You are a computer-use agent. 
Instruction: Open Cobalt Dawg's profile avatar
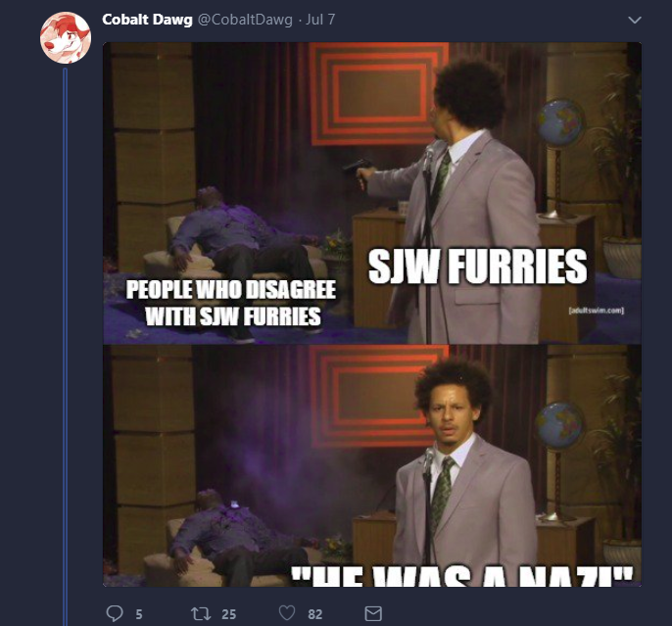click(x=66, y=37)
